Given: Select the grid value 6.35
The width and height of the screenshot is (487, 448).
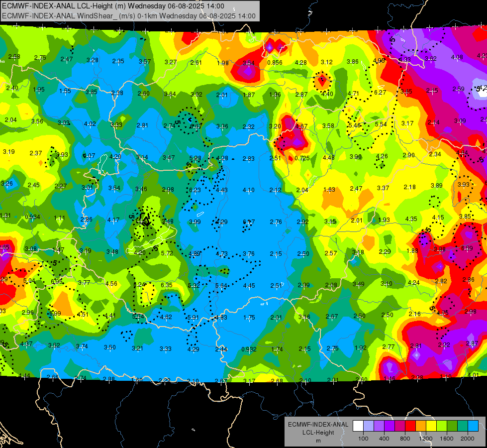Looking at the screenshot, I should 167,285.
